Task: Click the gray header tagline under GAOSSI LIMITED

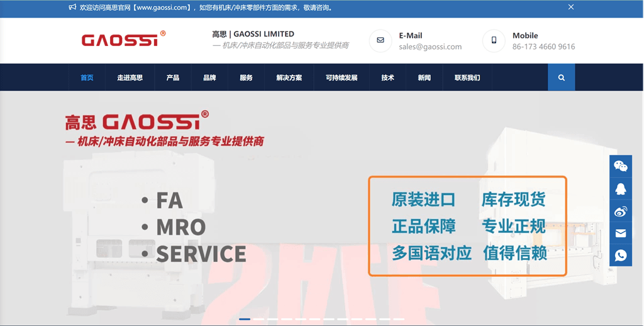Action: point(280,45)
